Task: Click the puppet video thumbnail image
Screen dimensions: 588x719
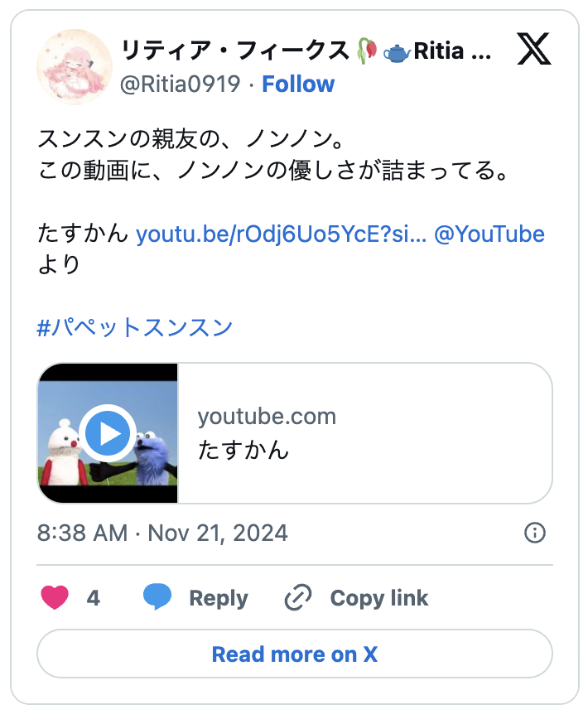Action: tap(107, 433)
